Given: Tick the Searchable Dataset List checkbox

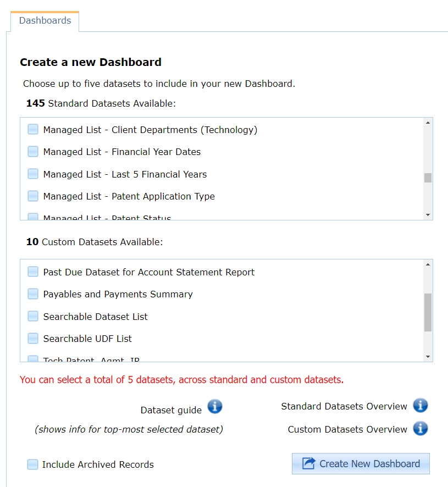Looking at the screenshot, I should (x=33, y=317).
